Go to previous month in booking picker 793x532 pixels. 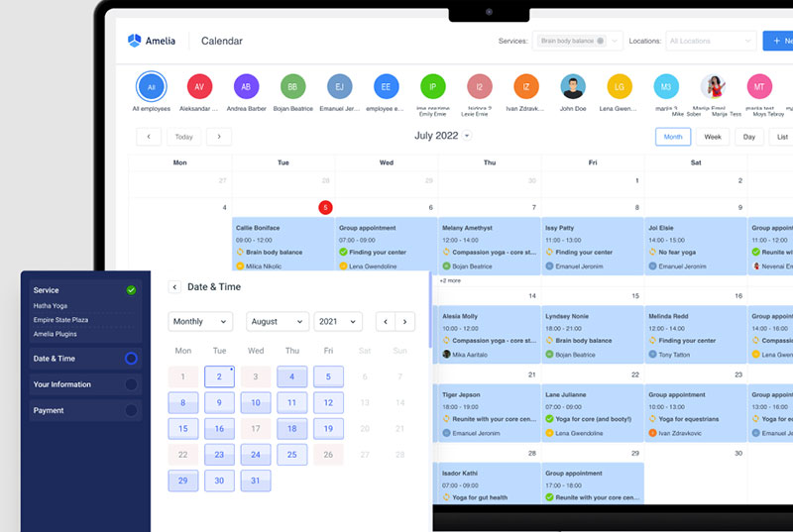click(x=386, y=321)
